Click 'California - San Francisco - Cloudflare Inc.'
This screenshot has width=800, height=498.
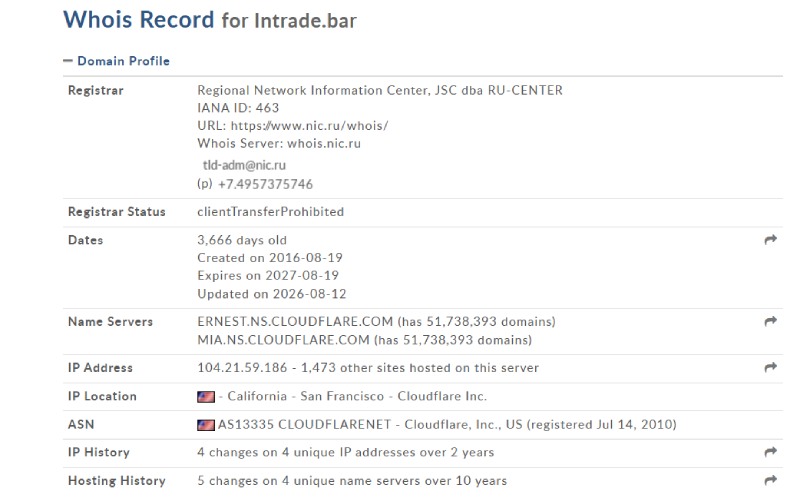point(357,396)
